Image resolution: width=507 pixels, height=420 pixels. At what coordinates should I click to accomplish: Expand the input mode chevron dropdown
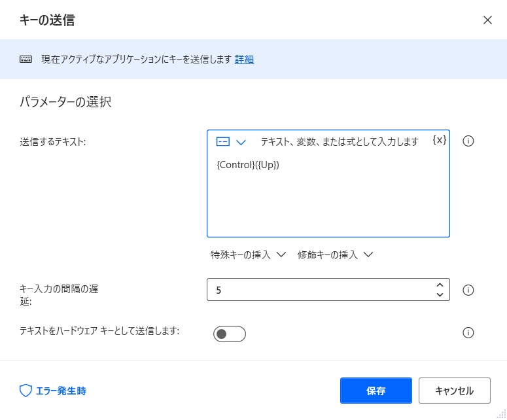(241, 142)
